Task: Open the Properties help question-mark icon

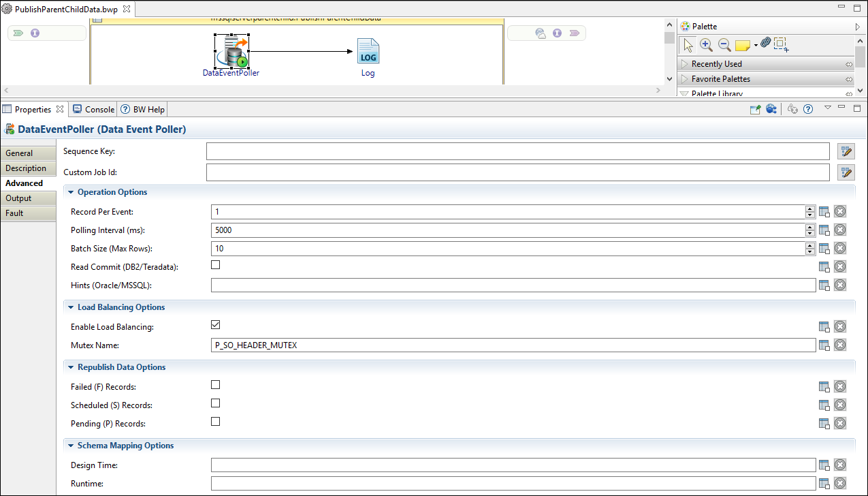Action: click(x=808, y=109)
